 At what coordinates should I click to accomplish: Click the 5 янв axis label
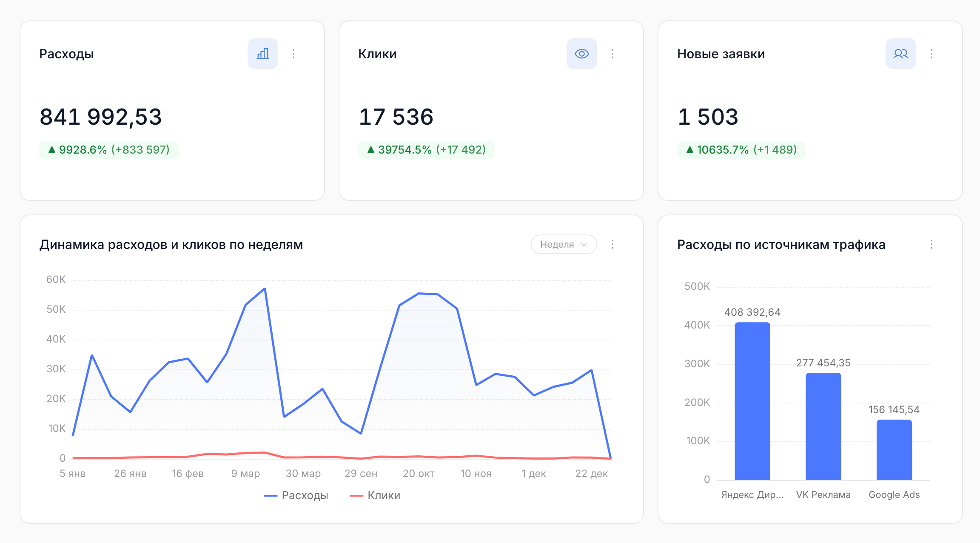pos(73,474)
